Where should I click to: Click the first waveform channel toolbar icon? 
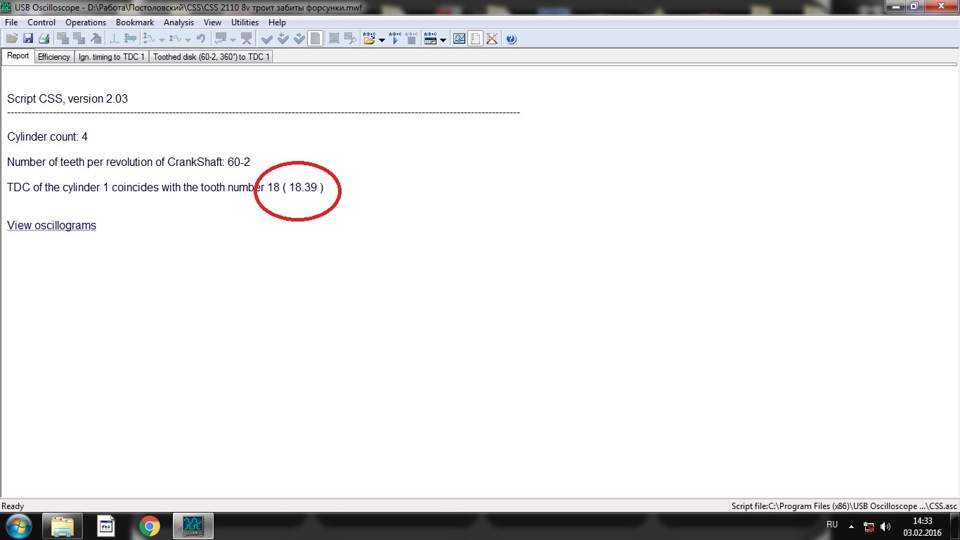coord(149,39)
